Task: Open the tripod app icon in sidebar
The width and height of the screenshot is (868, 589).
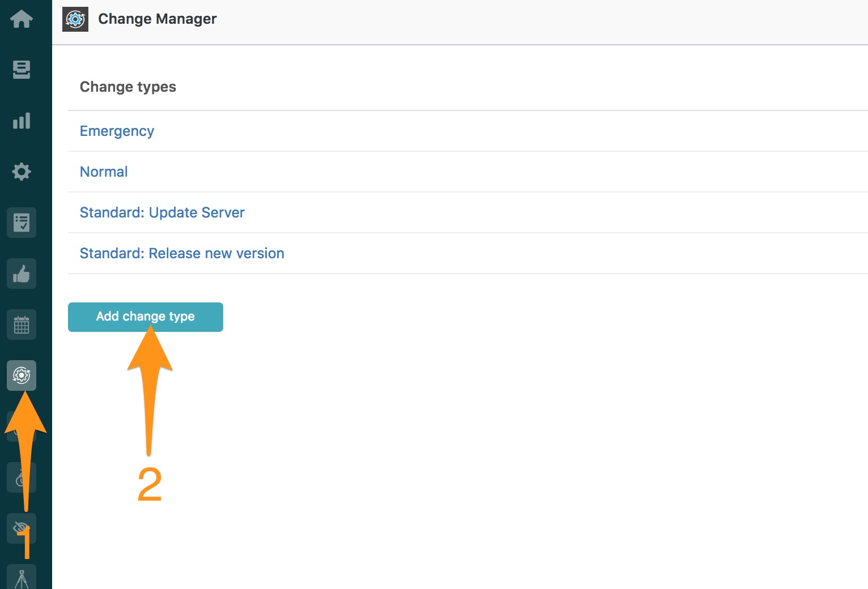Action: 22,578
